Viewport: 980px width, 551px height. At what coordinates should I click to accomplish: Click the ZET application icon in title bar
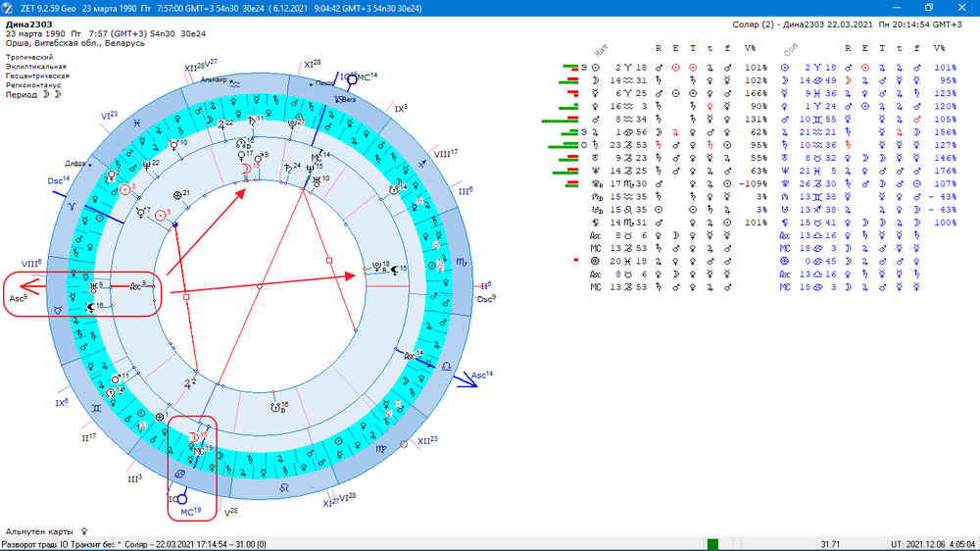(7, 8)
